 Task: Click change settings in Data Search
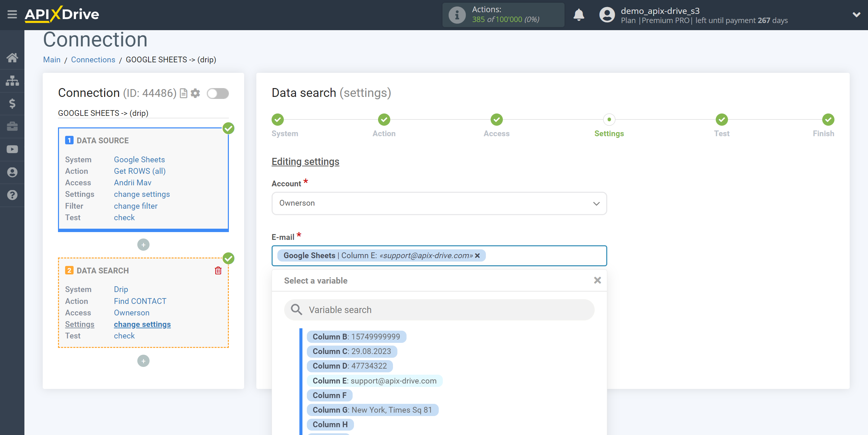tap(142, 324)
